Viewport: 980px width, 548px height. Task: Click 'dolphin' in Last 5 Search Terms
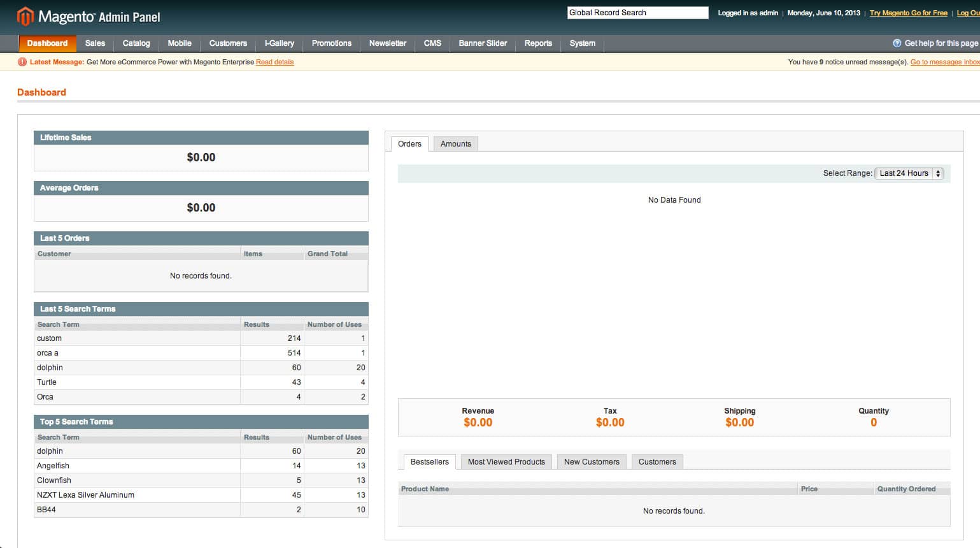(x=201, y=368)
